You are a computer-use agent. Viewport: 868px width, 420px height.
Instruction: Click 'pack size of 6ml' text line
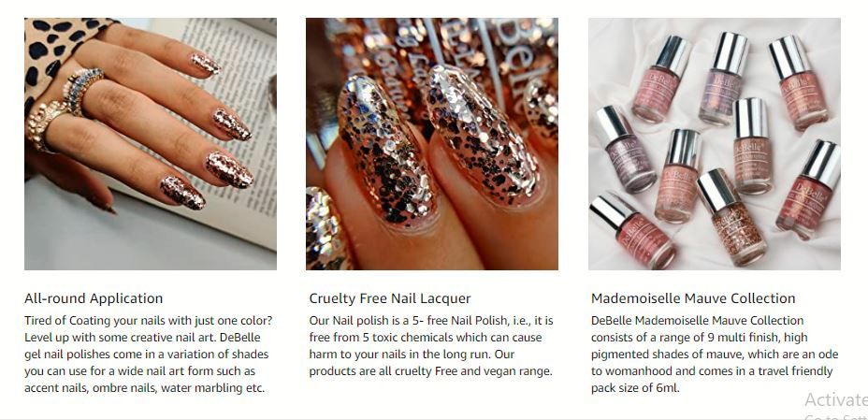pyautogui.click(x=635, y=388)
